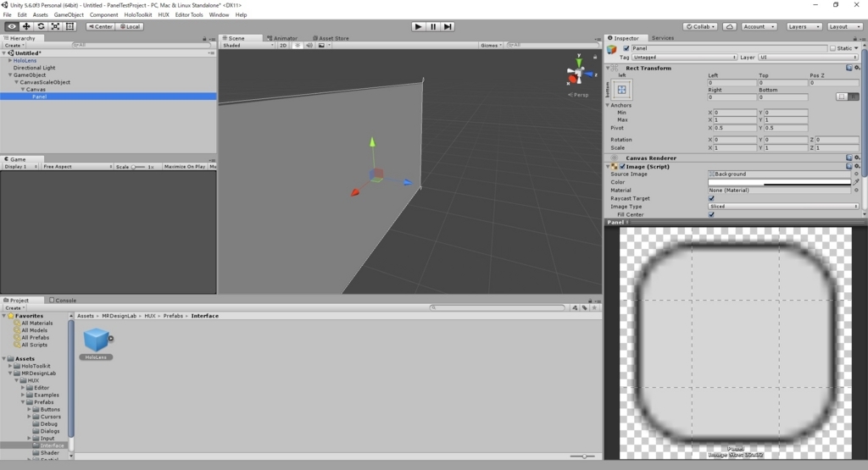Image resolution: width=868 pixels, height=470 pixels.
Task: Open the HoloToolkit menu
Action: pos(138,15)
